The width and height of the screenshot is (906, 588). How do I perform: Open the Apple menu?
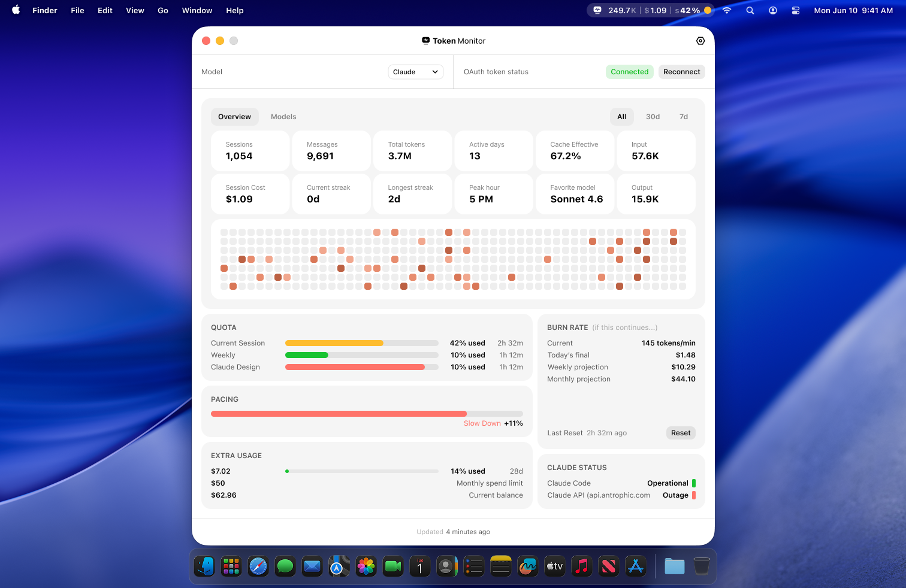(16, 10)
